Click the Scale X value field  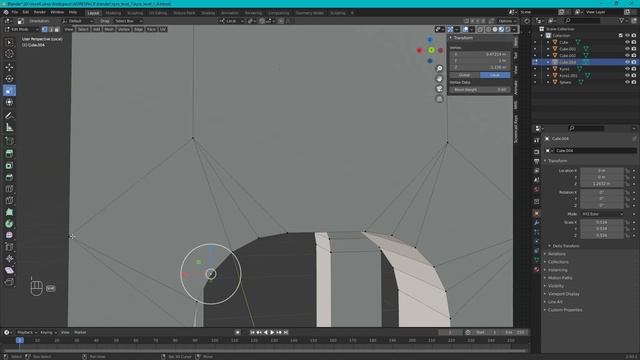602,222
